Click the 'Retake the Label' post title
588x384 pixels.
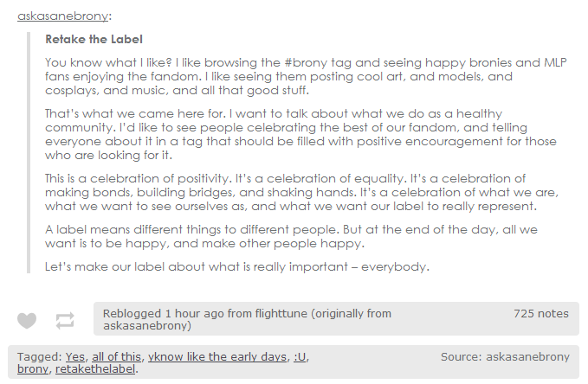pyautogui.click(x=94, y=39)
